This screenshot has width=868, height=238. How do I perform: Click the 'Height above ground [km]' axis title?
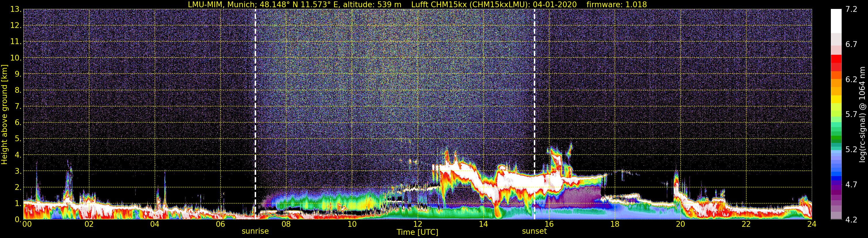(x=4, y=114)
